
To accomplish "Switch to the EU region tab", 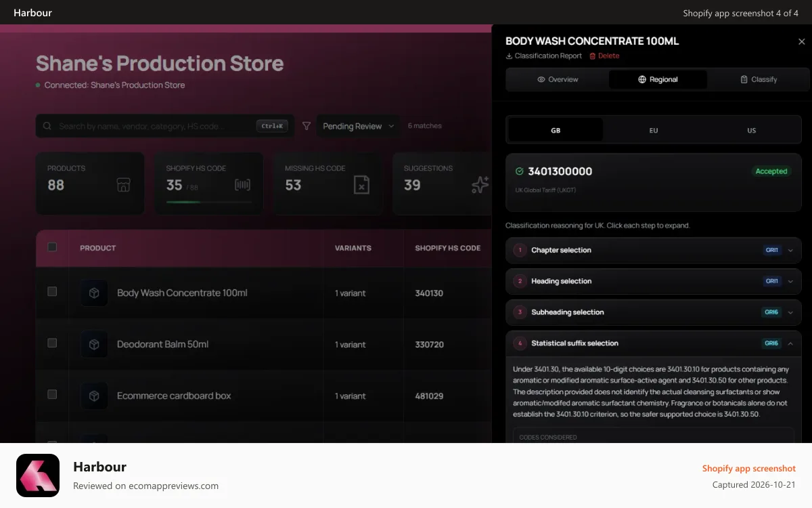I will 654,130.
